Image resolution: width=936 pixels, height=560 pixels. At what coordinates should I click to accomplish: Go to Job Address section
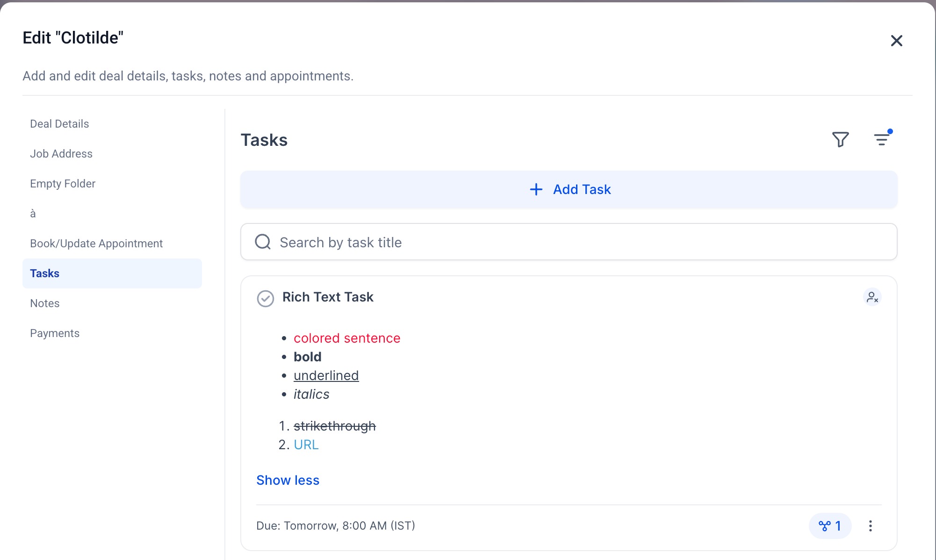point(61,154)
